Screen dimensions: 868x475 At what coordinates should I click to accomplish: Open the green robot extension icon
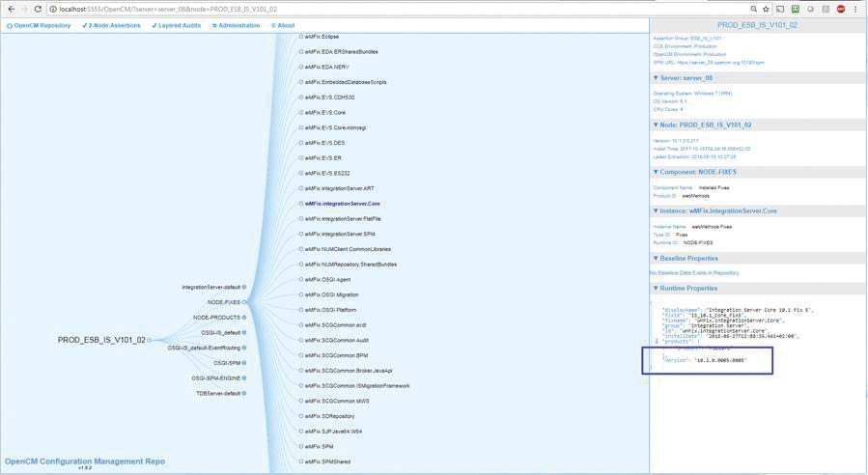coord(796,9)
